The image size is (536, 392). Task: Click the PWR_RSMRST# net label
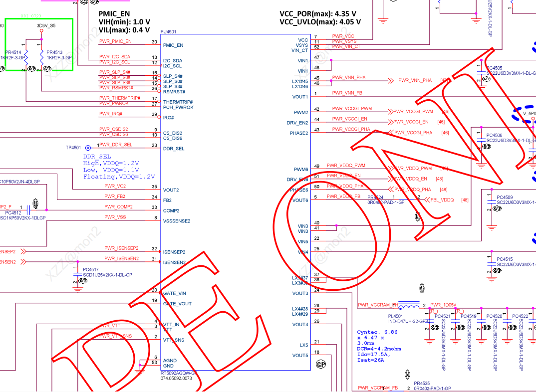(116, 88)
